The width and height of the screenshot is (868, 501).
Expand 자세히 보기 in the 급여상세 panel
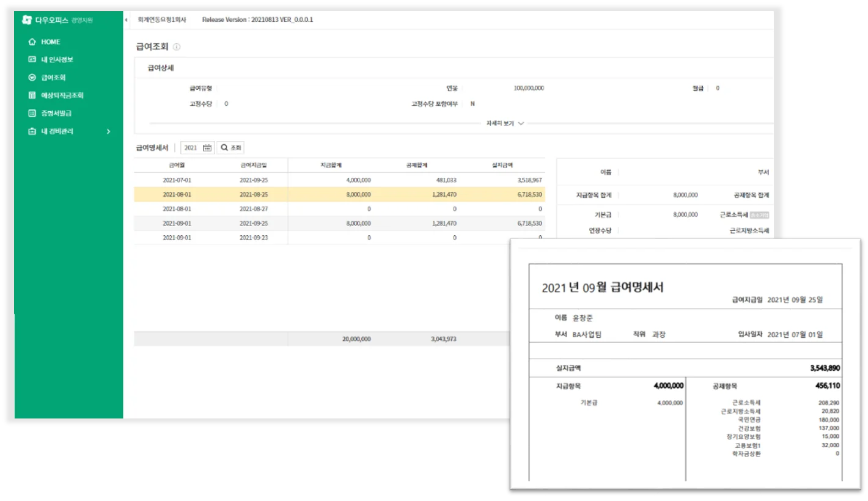pyautogui.click(x=505, y=123)
